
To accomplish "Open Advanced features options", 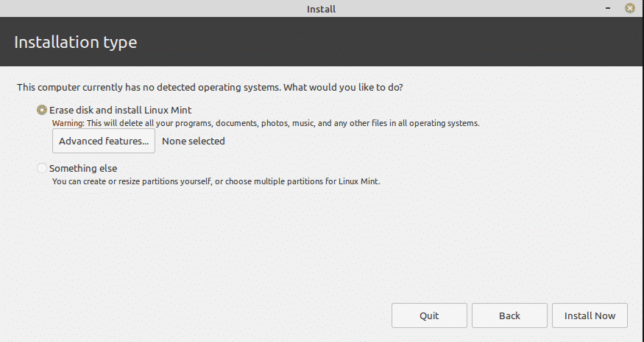I will [x=104, y=141].
